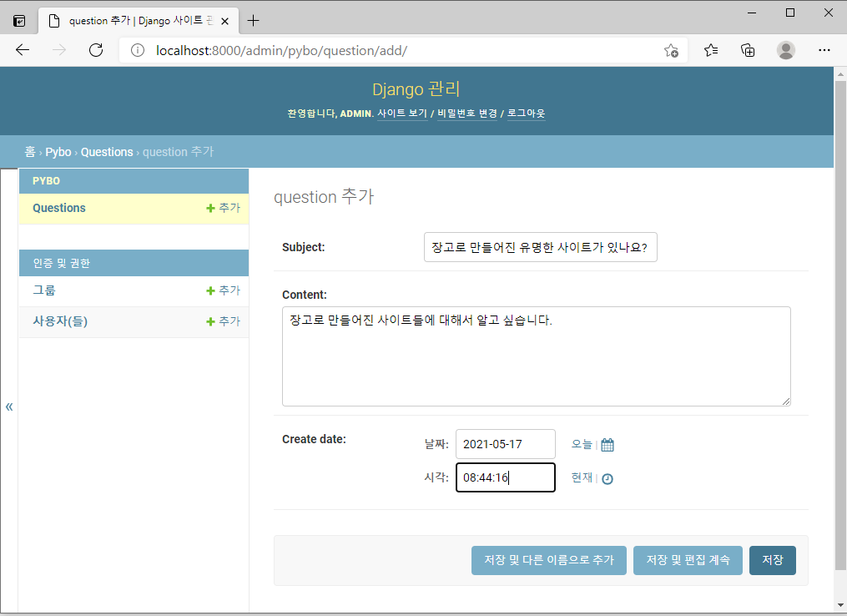
Task: Click the 비밀번호 변경 link
Action: (x=466, y=114)
